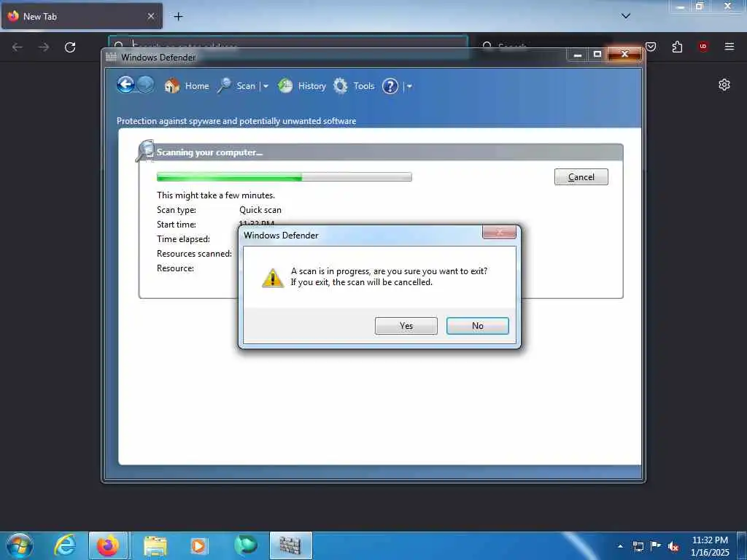
Task: Open Firefox extensions puzzle icon
Action: 677,47
